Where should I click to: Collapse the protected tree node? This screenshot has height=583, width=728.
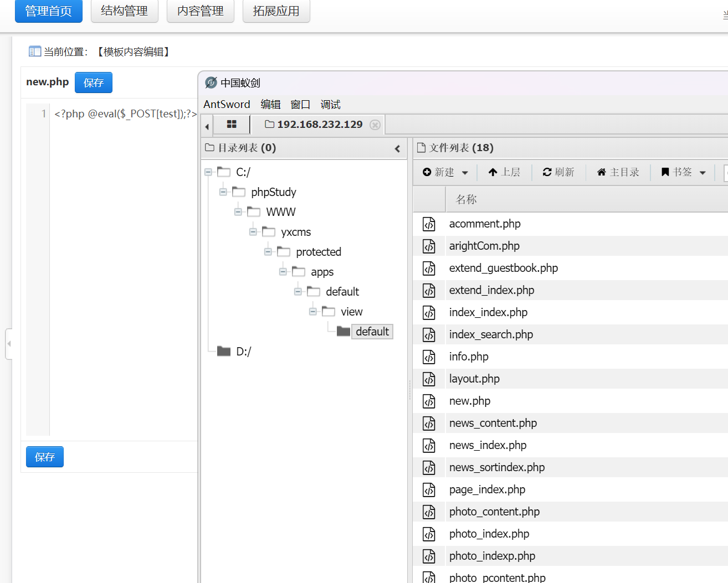268,252
